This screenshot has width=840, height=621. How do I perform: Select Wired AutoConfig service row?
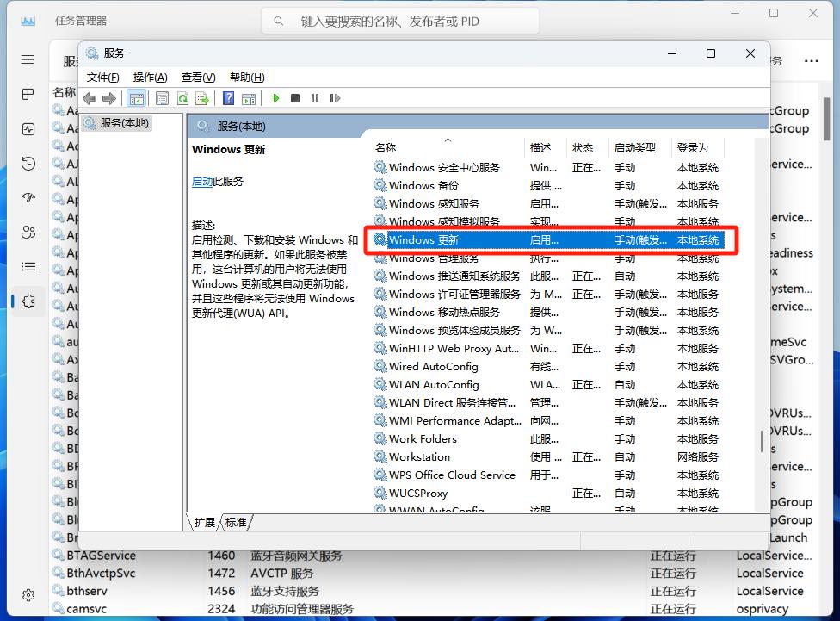pos(547,366)
